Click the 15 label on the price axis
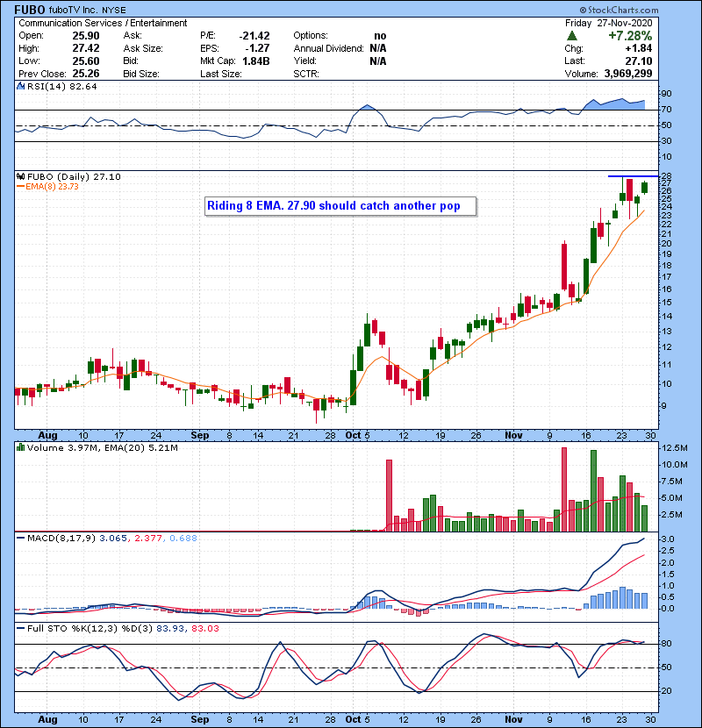Screen dimensions: 702x728 pyautogui.click(x=666, y=303)
